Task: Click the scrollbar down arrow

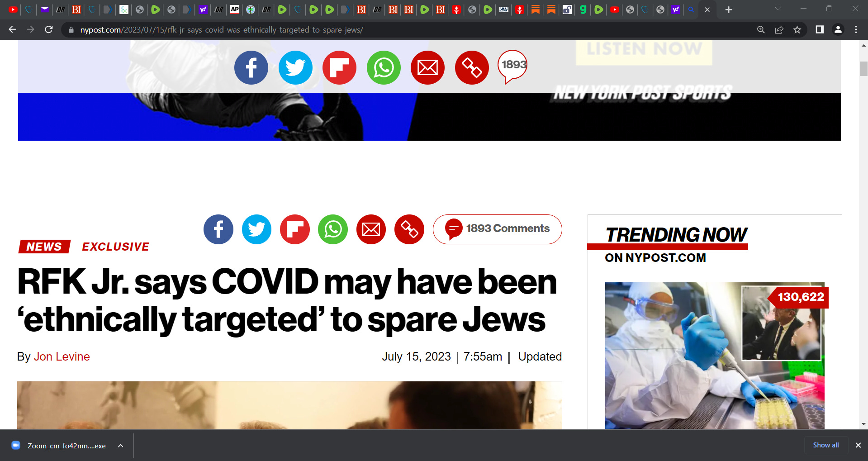Action: [863, 424]
